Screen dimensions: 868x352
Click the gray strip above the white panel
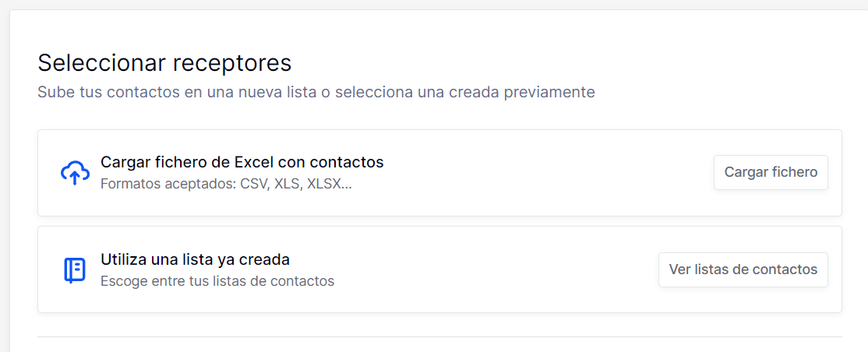point(434,5)
